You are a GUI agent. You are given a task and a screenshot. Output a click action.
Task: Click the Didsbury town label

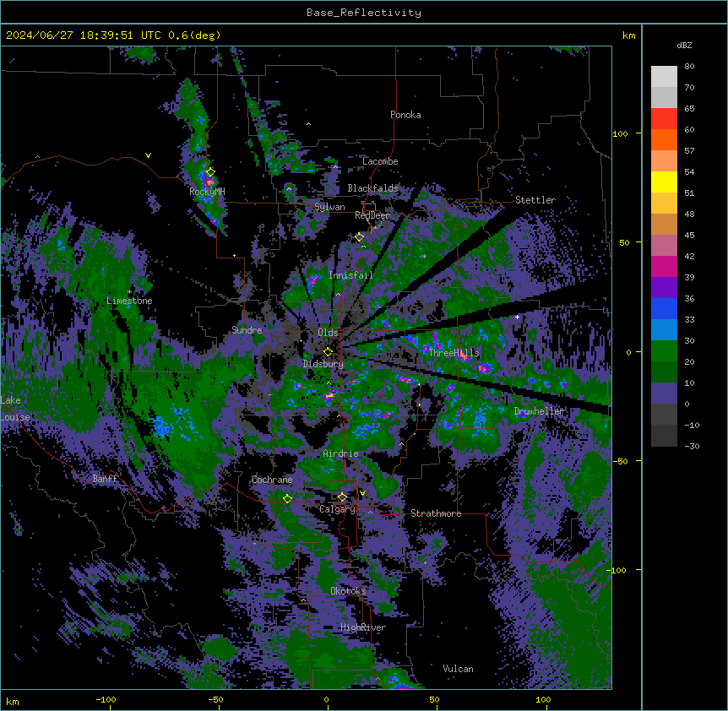coord(323,364)
